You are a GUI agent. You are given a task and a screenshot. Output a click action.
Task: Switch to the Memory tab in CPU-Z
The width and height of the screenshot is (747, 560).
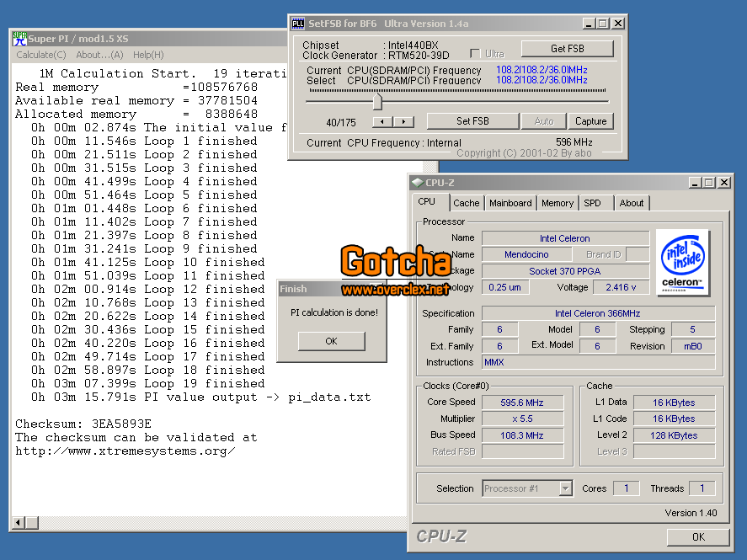pos(558,203)
